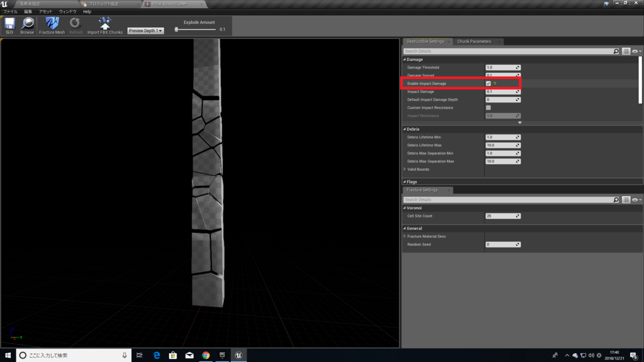Open the ファイル menu
Image resolution: width=644 pixels, height=362 pixels.
[10, 12]
